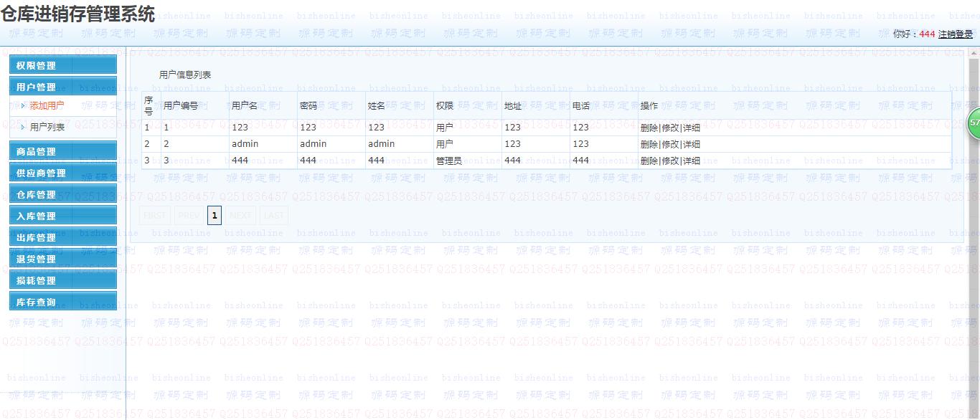
Task: Open the 库存查询 menu section
Action: pyautogui.click(x=62, y=302)
